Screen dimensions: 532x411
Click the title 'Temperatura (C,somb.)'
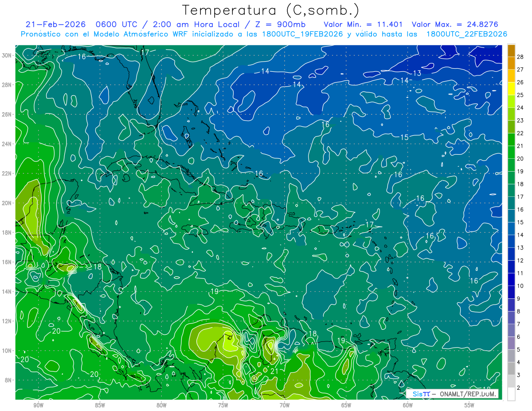(x=271, y=10)
